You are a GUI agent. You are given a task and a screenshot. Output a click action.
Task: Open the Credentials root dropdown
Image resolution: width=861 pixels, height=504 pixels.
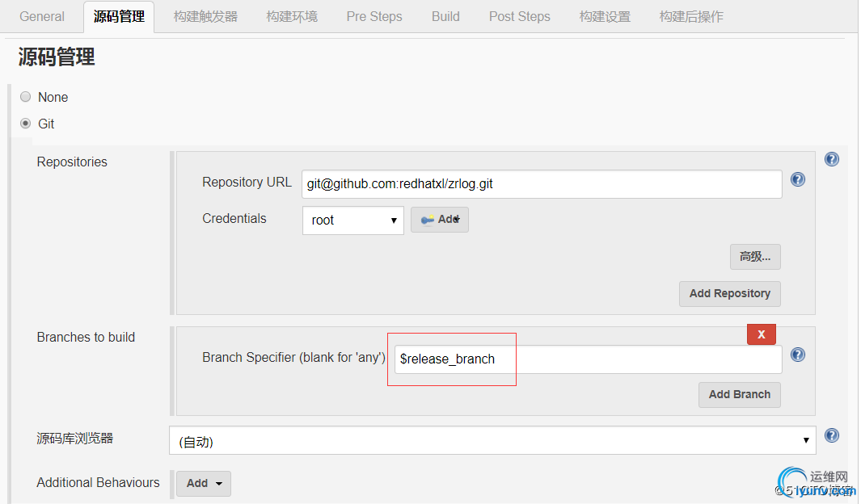(x=353, y=220)
